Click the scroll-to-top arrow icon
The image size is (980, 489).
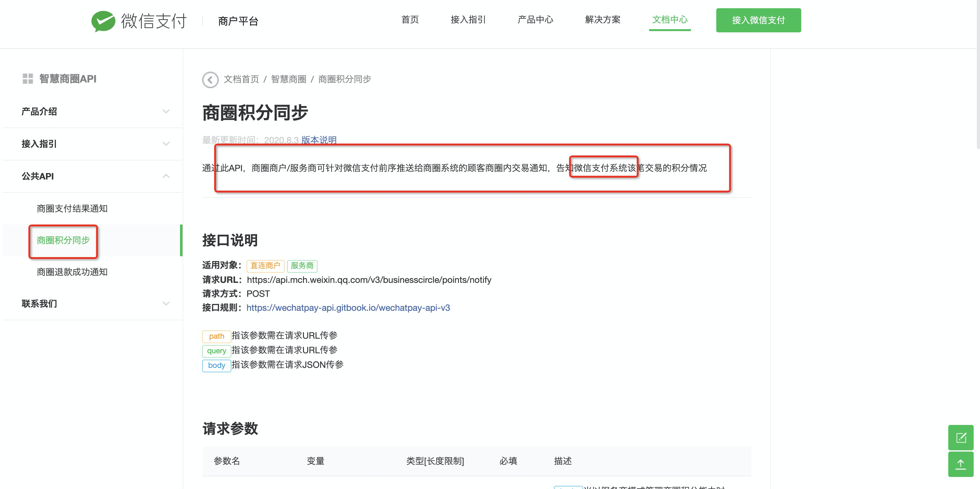[x=961, y=464]
